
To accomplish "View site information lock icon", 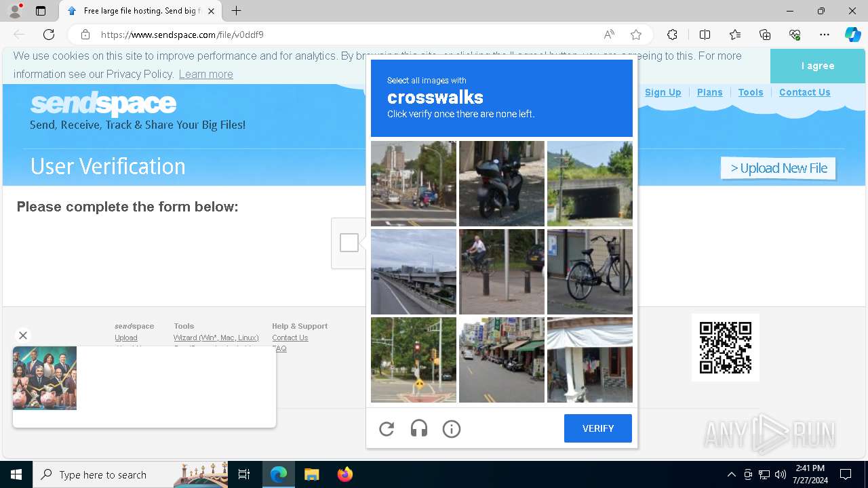I will tap(85, 35).
